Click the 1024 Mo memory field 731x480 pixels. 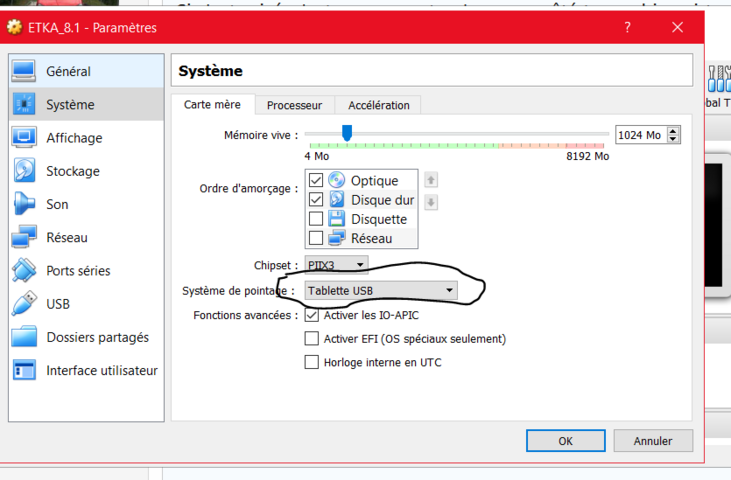click(641, 135)
